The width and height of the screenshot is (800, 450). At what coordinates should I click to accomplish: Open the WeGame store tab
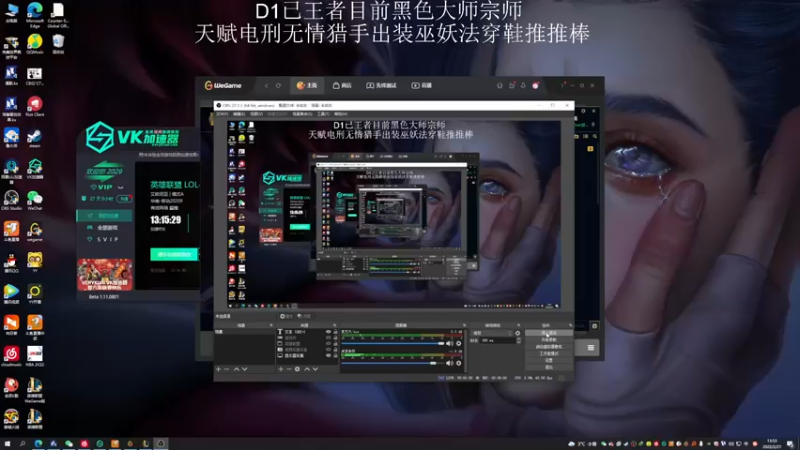342,86
